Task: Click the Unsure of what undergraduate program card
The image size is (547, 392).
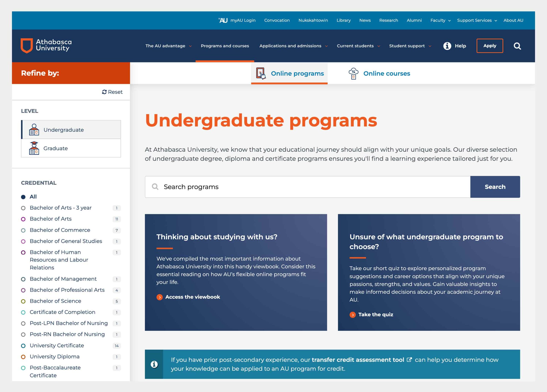Action: pyautogui.click(x=429, y=272)
